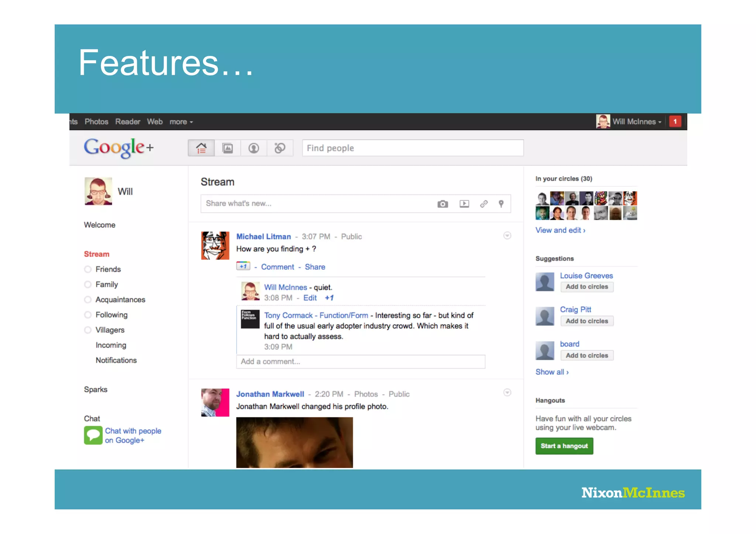The height and width of the screenshot is (534, 756).
Task: Open Reader in the top bar
Action: [128, 121]
